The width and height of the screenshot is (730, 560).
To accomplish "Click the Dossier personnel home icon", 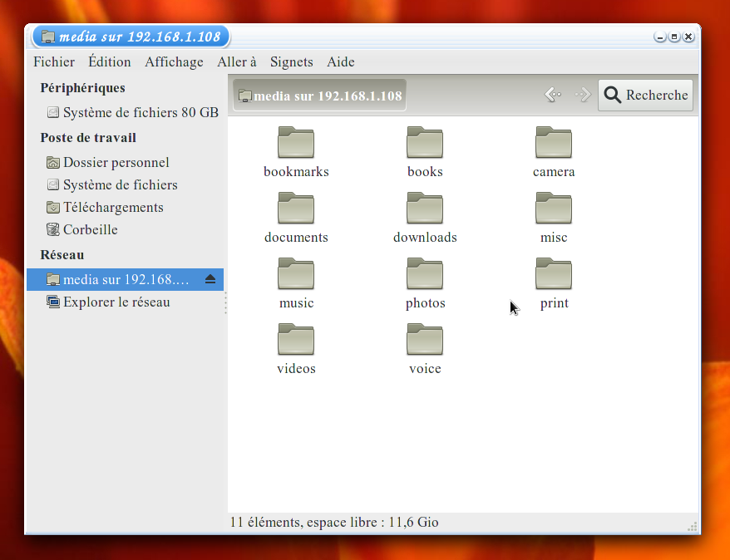I will click(x=53, y=162).
